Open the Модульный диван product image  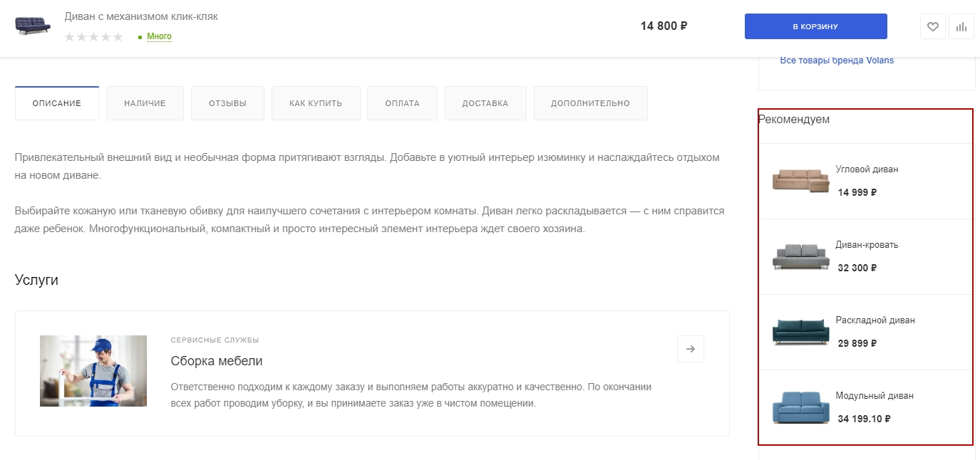click(x=801, y=407)
